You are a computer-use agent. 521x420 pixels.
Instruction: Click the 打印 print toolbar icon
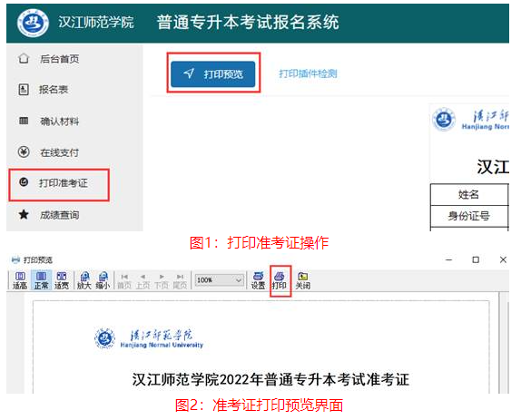(280, 280)
